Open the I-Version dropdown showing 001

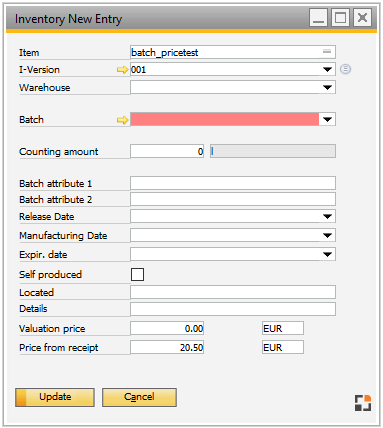coord(327,70)
